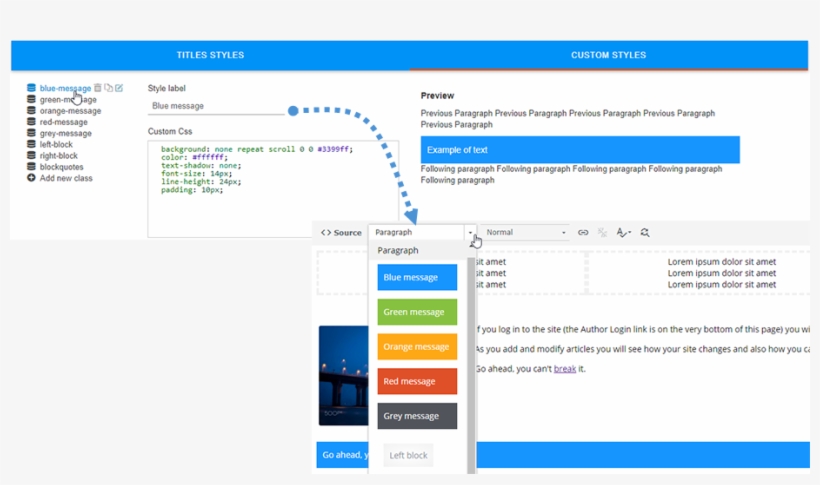Click the Add new class link
820x485 pixels.
point(66,178)
